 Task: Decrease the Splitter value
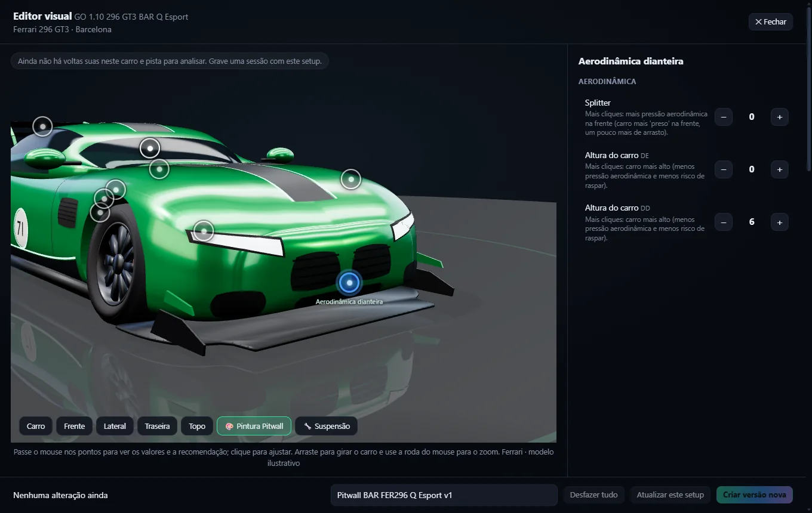coord(723,117)
